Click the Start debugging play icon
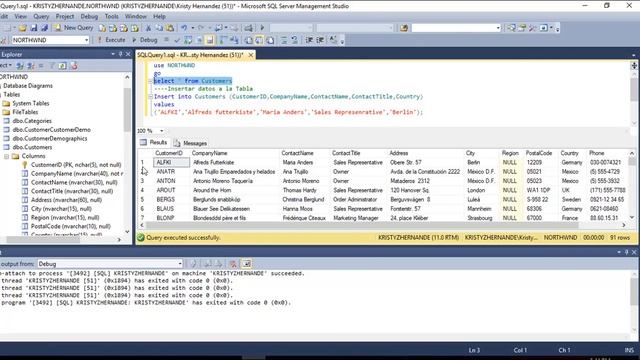Screen dimensions: 640x360 [262, 28]
